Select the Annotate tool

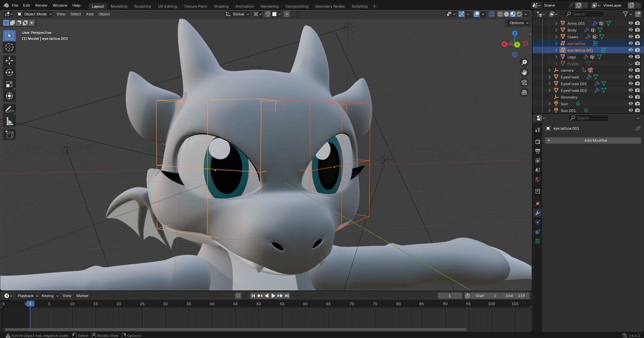(9, 109)
